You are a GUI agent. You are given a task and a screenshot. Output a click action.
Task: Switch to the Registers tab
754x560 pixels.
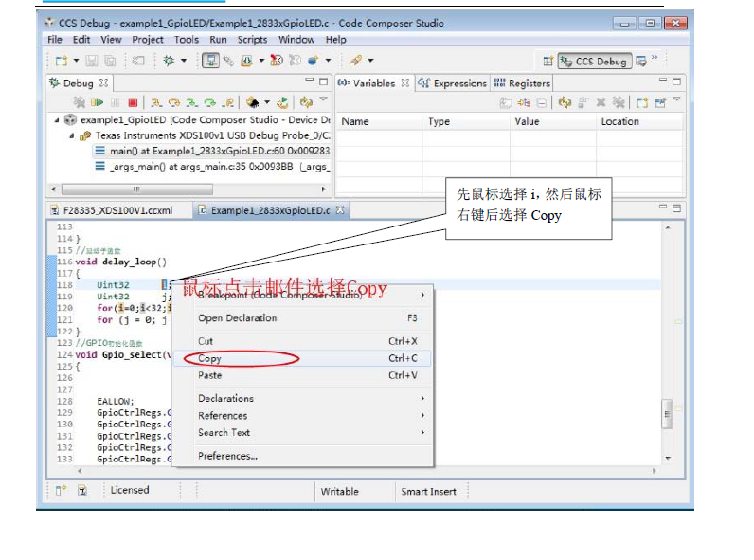[522, 83]
